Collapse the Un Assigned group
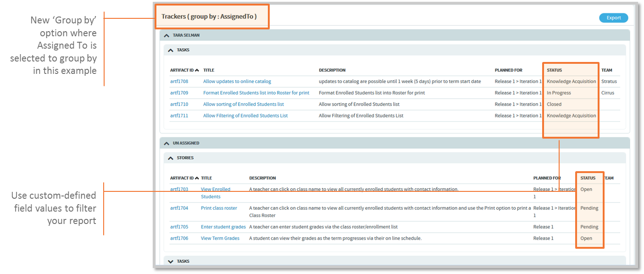644x274 pixels. (x=167, y=143)
